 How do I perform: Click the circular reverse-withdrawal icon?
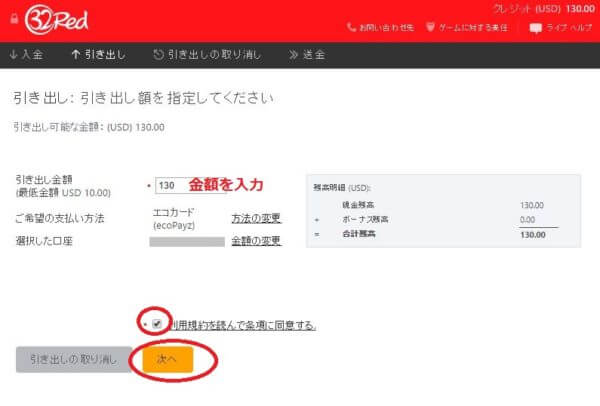(159, 55)
